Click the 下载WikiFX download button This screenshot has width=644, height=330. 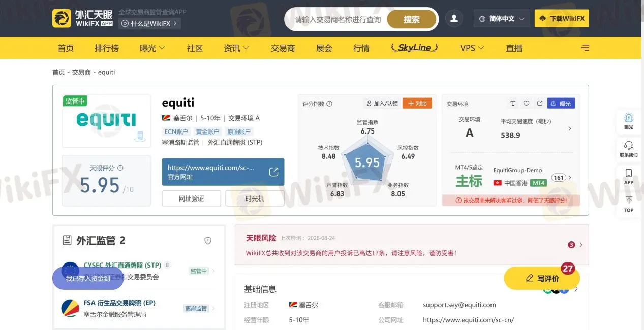pos(562,19)
